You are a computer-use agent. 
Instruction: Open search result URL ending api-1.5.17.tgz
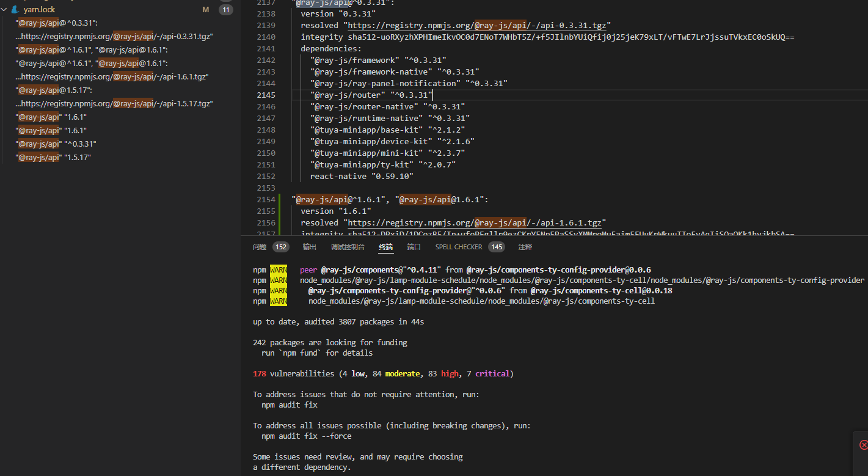tap(114, 104)
